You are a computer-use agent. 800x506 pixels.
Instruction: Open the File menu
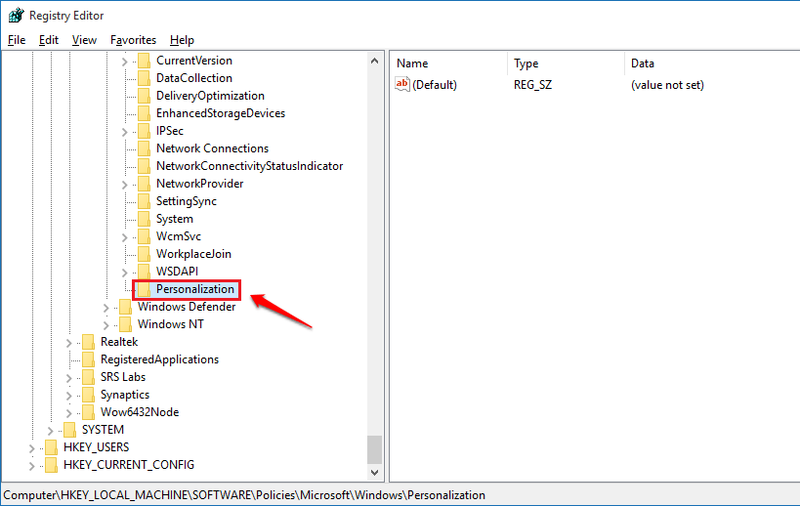pos(16,40)
